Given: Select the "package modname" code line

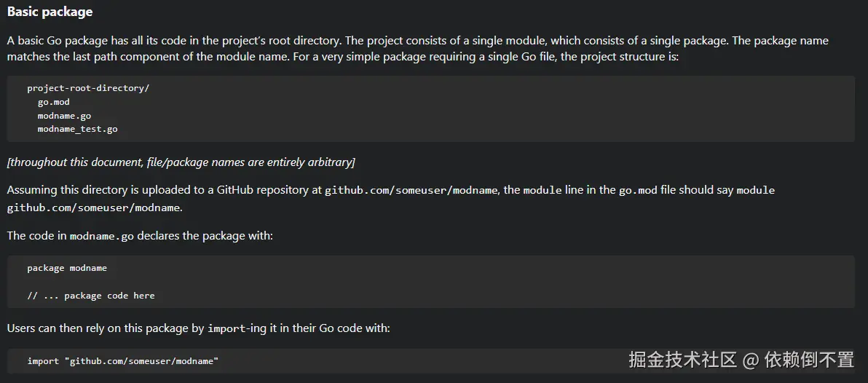Looking at the screenshot, I should [67, 268].
